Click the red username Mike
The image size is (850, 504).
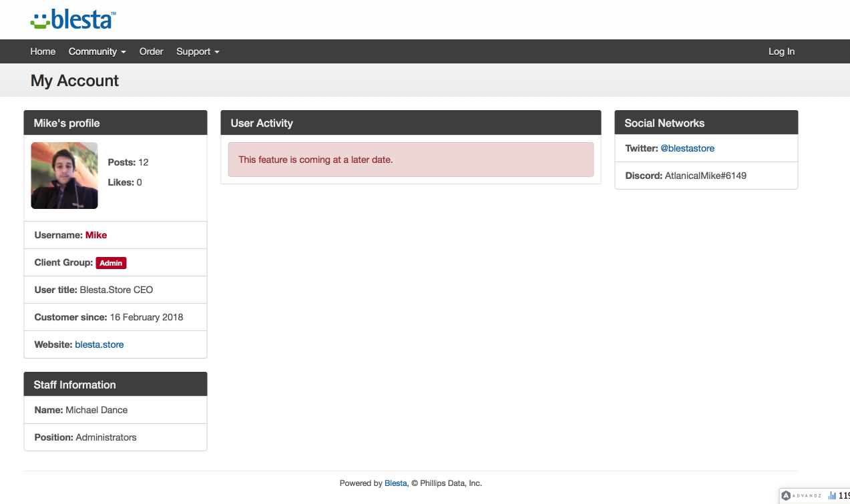(x=96, y=235)
